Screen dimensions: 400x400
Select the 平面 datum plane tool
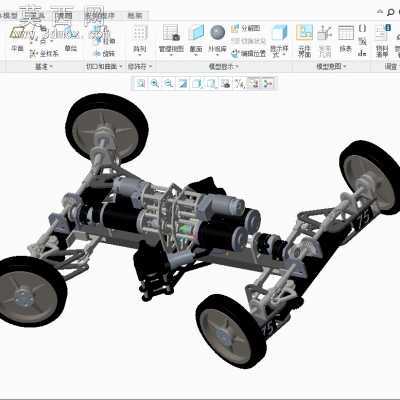tap(17, 38)
